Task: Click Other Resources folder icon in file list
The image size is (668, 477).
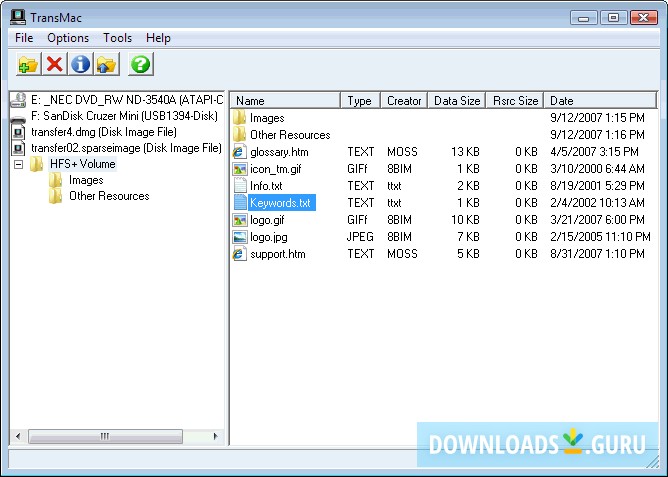Action: [x=239, y=135]
